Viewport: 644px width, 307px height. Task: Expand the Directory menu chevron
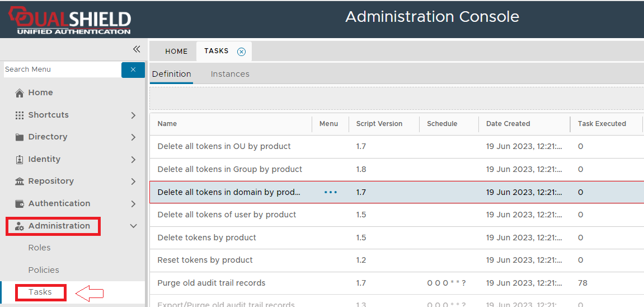click(133, 137)
